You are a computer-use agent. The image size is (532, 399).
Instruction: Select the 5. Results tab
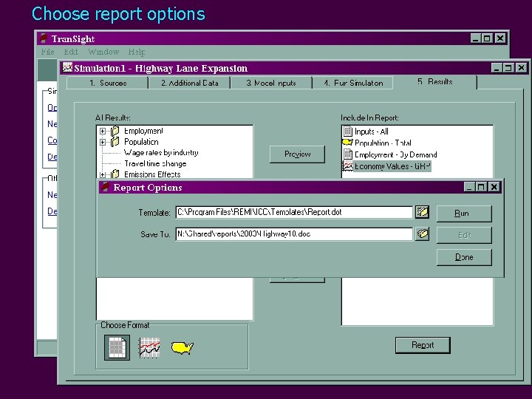tap(435, 82)
